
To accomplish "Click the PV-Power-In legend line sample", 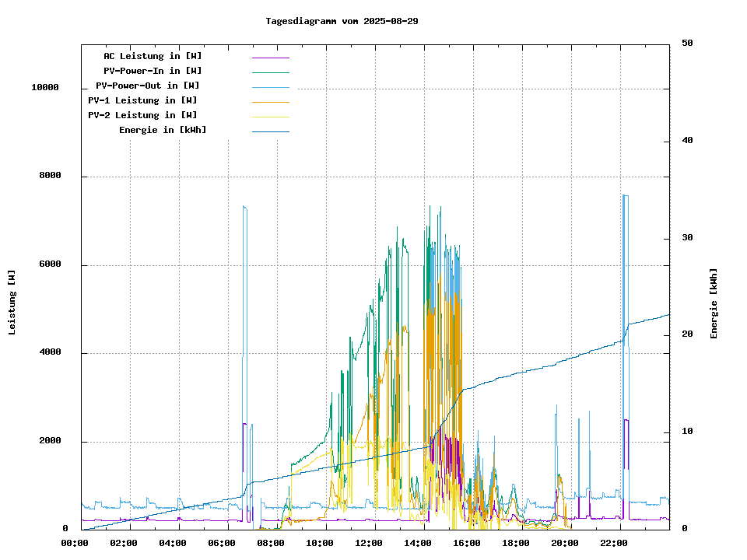I will point(270,72).
